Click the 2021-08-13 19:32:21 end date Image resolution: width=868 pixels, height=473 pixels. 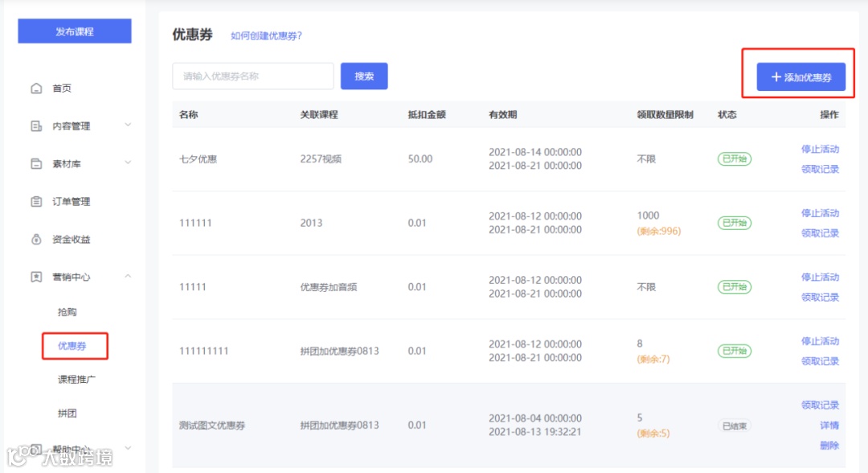(x=534, y=432)
